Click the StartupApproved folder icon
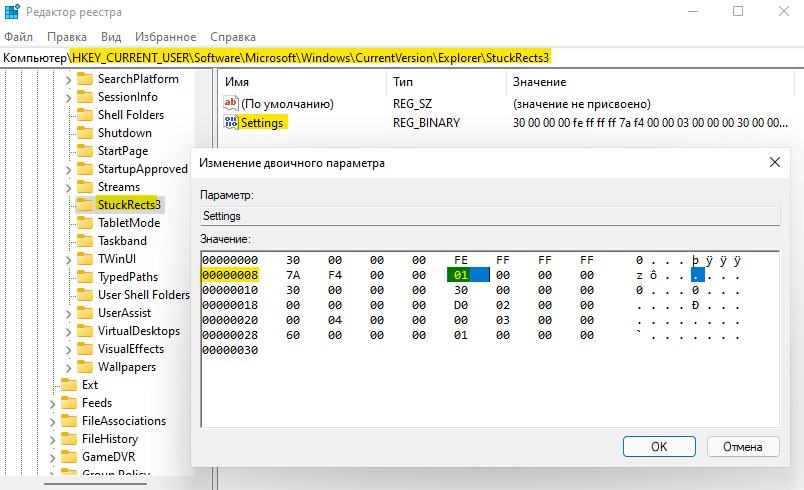Viewport: 804px width, 490px height. (x=85, y=169)
